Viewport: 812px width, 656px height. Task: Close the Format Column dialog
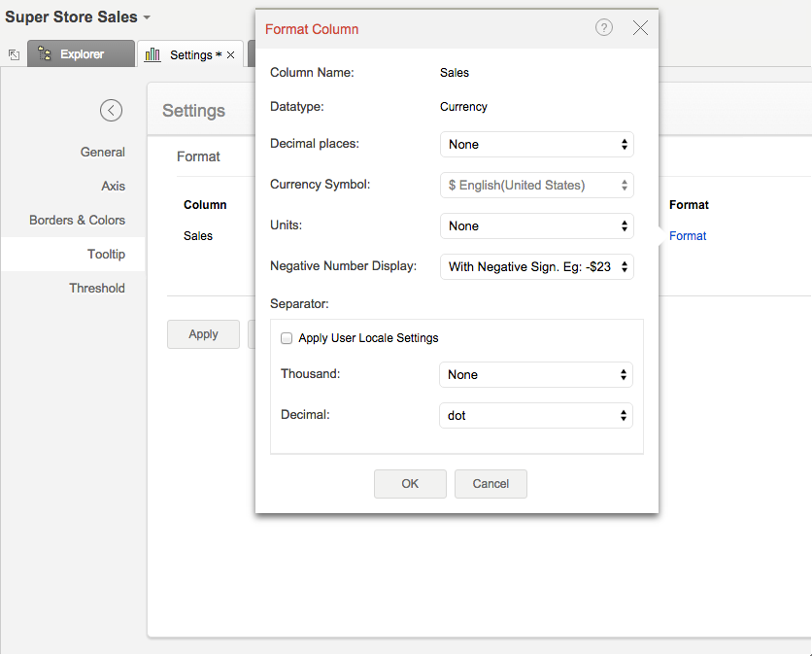pos(640,28)
